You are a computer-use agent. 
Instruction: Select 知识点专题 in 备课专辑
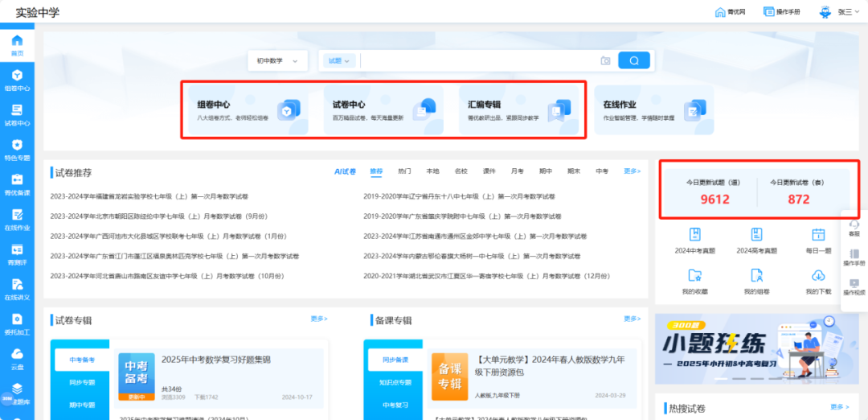(x=395, y=382)
